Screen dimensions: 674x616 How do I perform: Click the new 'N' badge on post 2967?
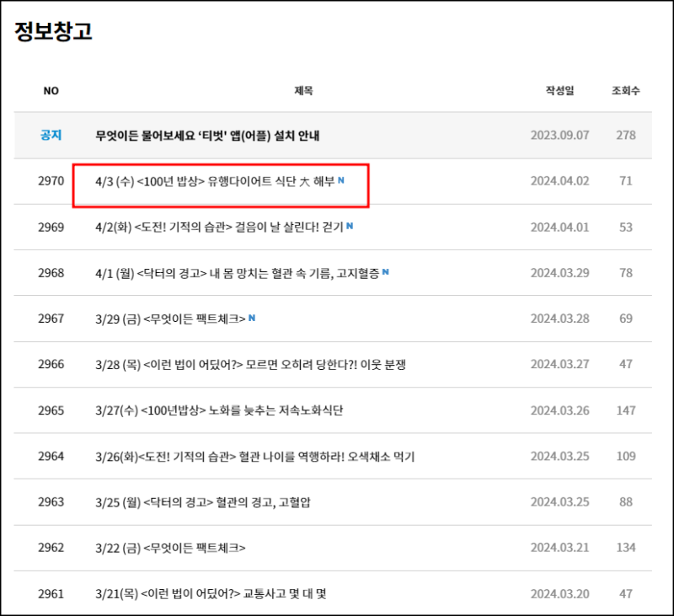pos(252,318)
